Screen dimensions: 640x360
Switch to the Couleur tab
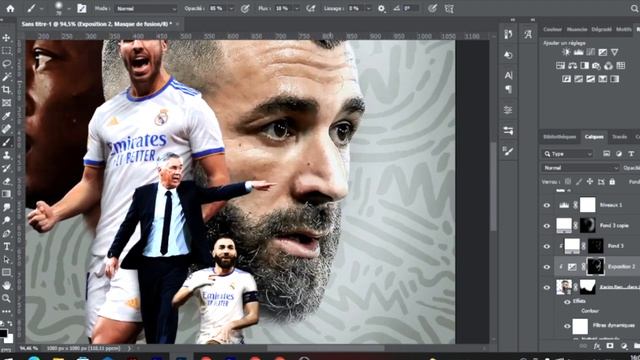tap(552, 29)
